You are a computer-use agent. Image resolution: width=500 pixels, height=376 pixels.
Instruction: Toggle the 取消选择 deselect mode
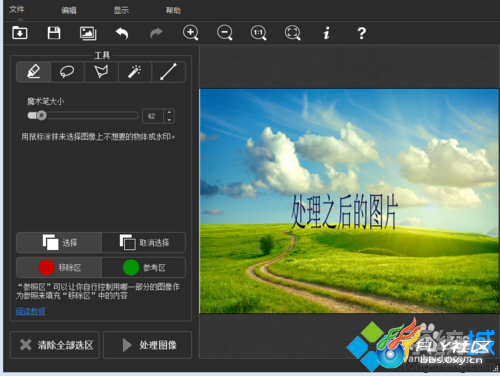click(x=144, y=242)
